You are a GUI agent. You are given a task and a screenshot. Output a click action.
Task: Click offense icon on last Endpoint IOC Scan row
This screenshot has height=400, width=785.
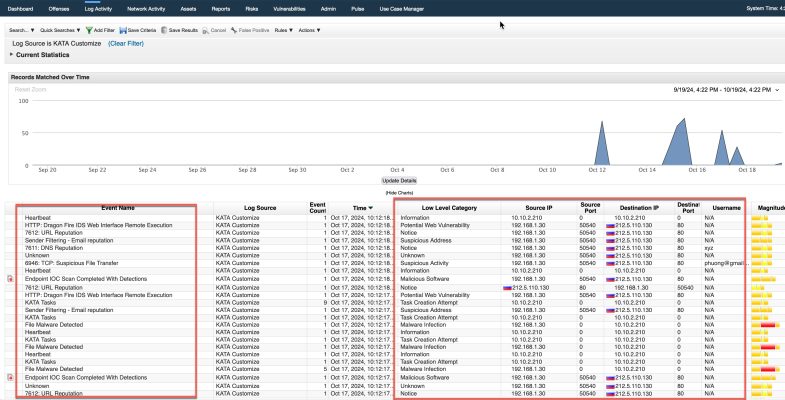10,377
